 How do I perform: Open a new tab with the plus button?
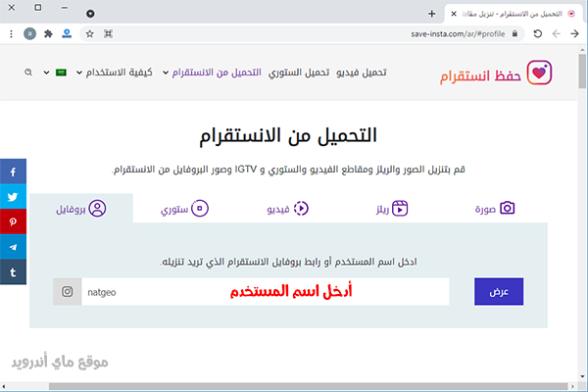[x=431, y=14]
